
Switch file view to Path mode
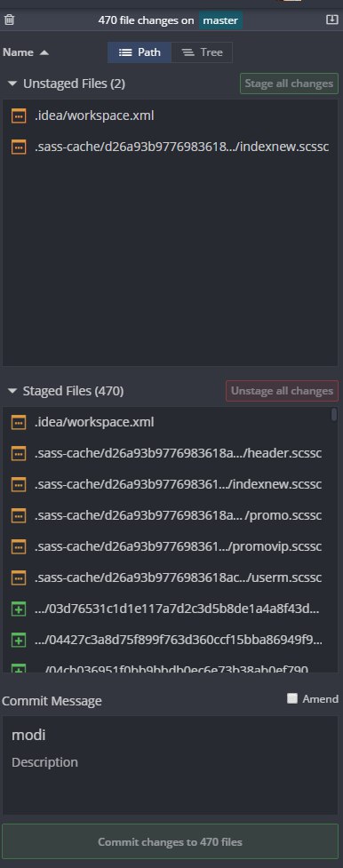pos(140,52)
